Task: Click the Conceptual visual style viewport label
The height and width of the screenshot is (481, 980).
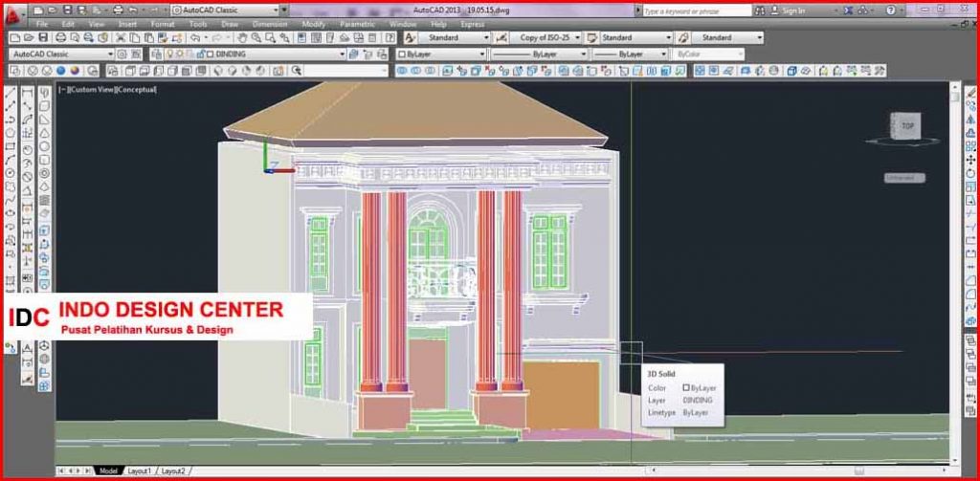Action: 136,89
